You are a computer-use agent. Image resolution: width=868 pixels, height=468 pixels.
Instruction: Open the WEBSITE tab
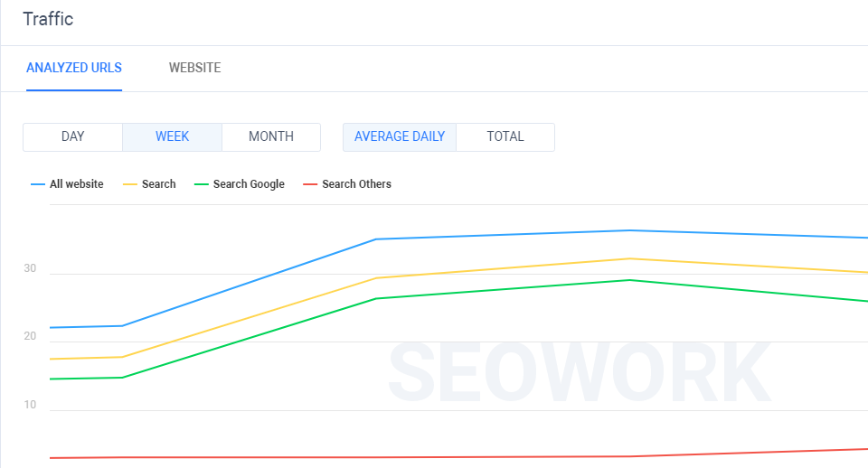(194, 68)
